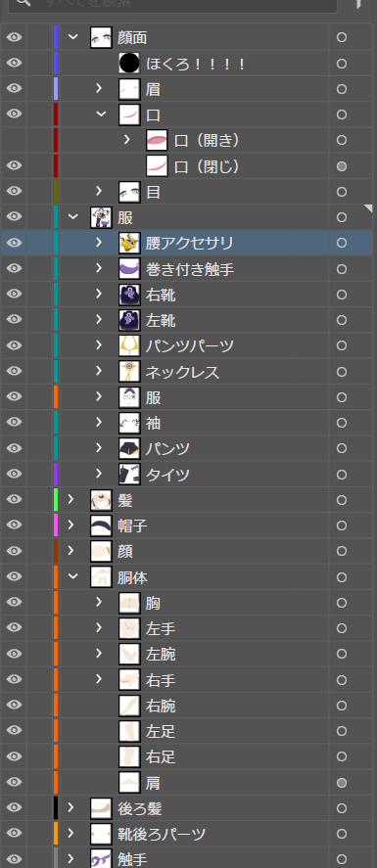Select the 服 sublayer with orange bar
This screenshot has width=377, height=868.
(x=187, y=397)
